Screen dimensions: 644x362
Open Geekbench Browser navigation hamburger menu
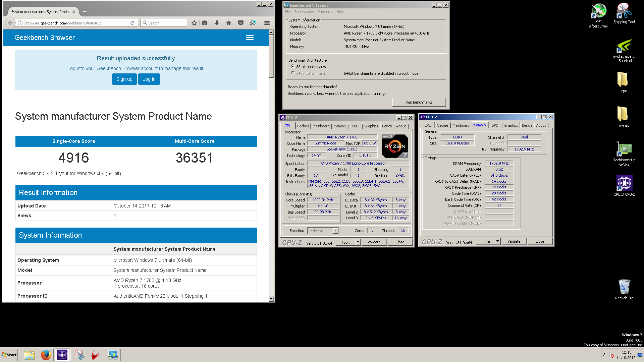pos(250,38)
